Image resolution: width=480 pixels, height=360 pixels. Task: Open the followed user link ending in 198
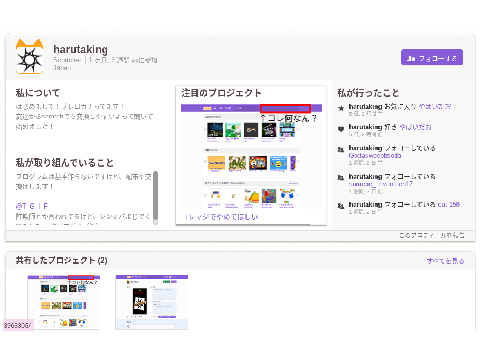pyautogui.click(x=449, y=205)
